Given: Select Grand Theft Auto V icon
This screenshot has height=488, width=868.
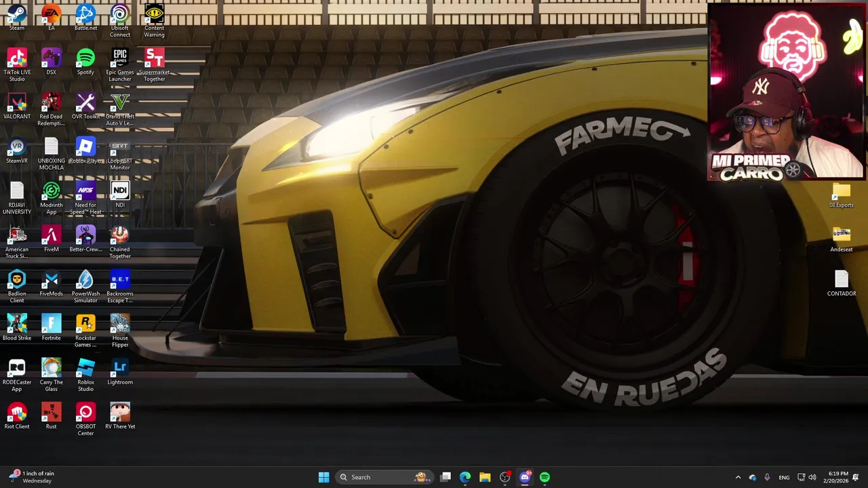Looking at the screenshot, I should tap(120, 109).
